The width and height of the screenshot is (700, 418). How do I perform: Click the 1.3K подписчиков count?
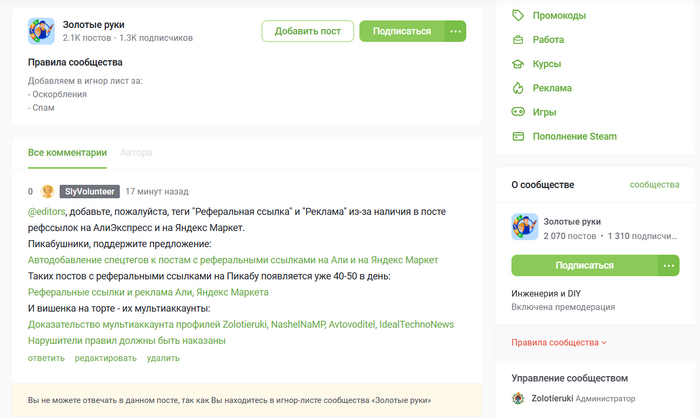pos(156,38)
